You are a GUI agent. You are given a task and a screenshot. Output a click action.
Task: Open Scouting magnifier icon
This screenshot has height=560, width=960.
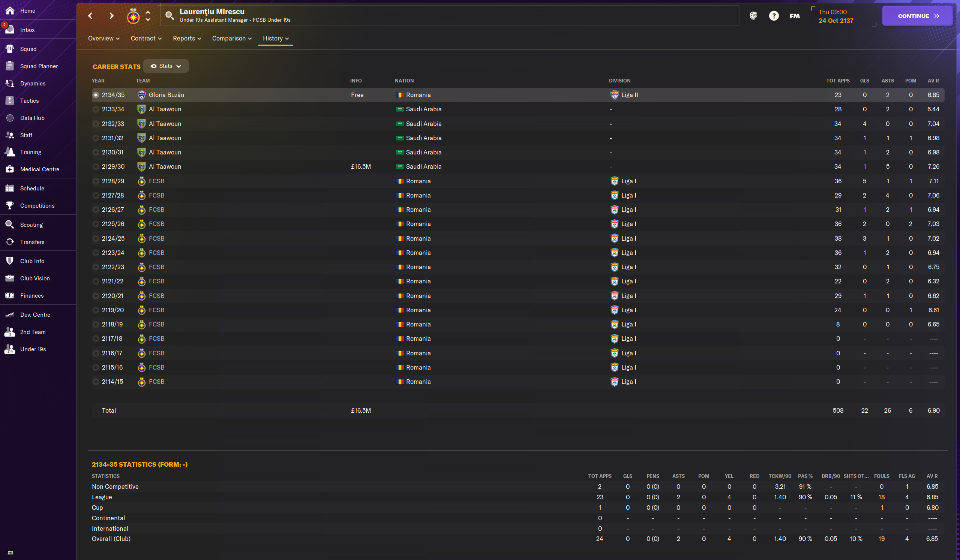[10, 225]
